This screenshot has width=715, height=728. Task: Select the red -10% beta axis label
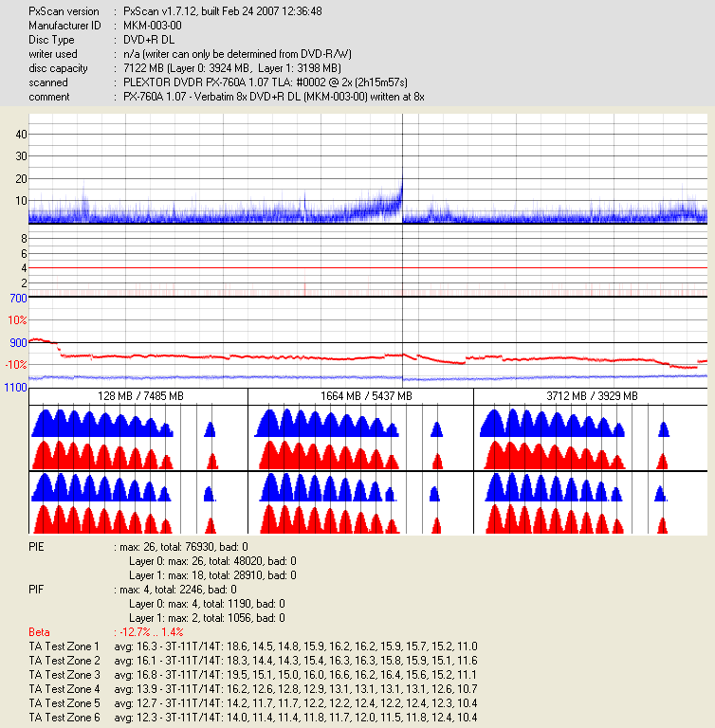point(15,365)
